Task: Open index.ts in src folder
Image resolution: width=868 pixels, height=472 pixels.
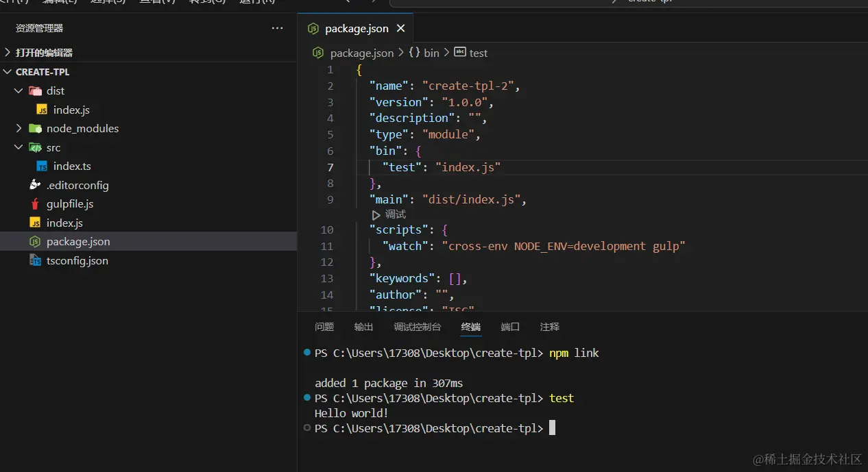Action: [72, 166]
